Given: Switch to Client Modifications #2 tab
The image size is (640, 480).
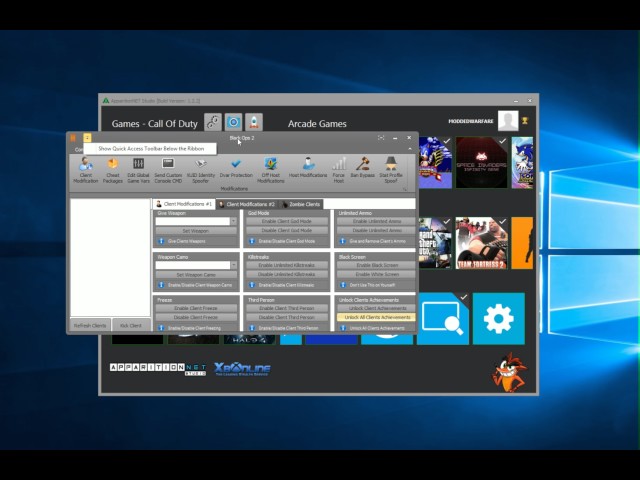Looking at the screenshot, I should click(247, 204).
